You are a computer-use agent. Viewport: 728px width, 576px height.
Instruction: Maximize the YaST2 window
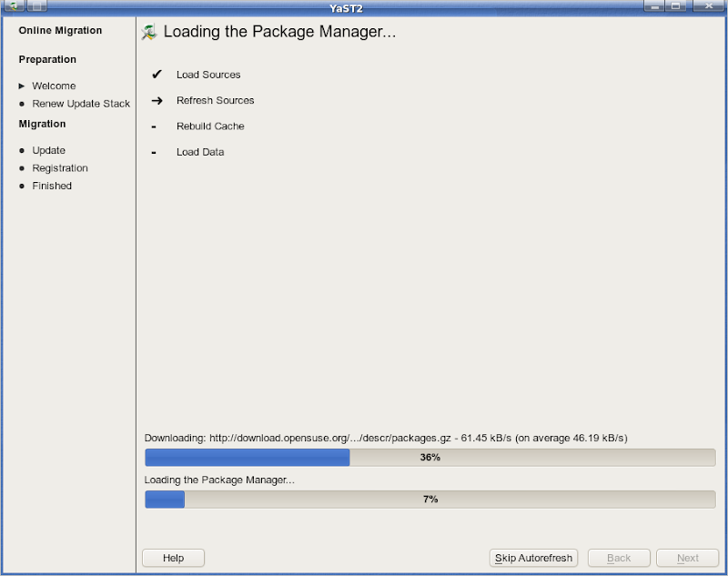(676, 6)
